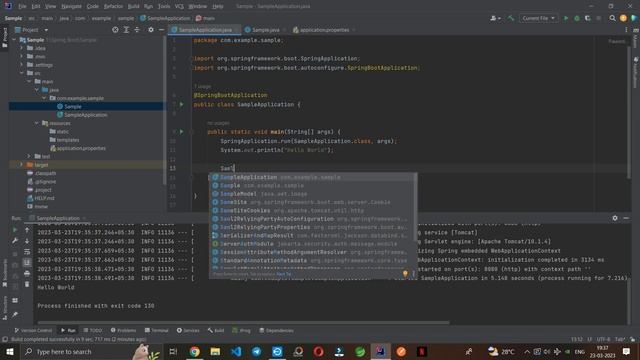
Task: Pin the Run tab
Action: click(15, 314)
